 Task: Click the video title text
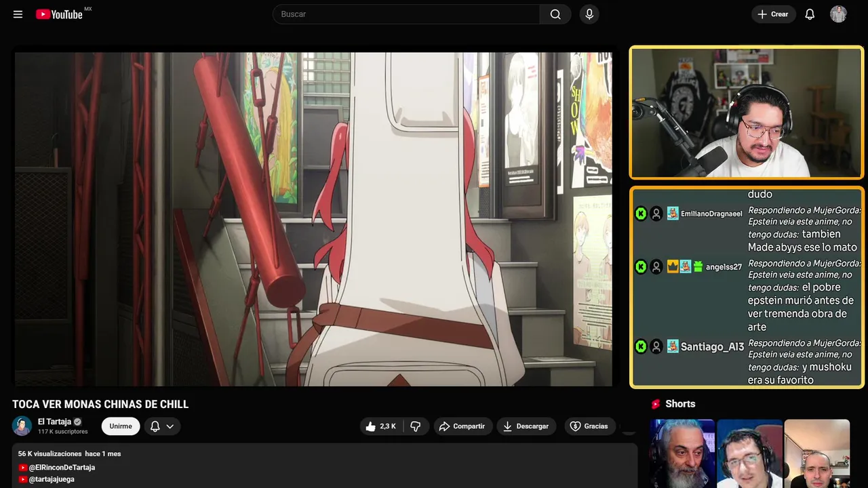coord(100,405)
